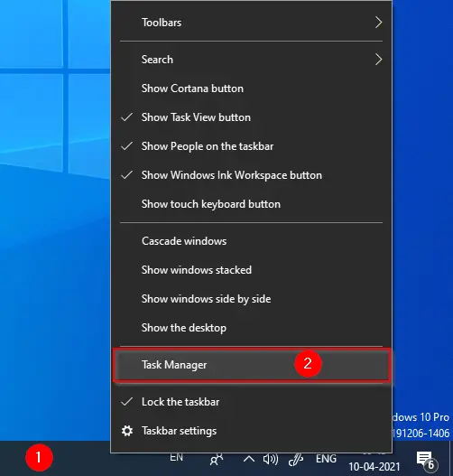Viewport: 453px width, 476px height.
Task: Select the ENG input language indicator
Action: [x=326, y=459]
